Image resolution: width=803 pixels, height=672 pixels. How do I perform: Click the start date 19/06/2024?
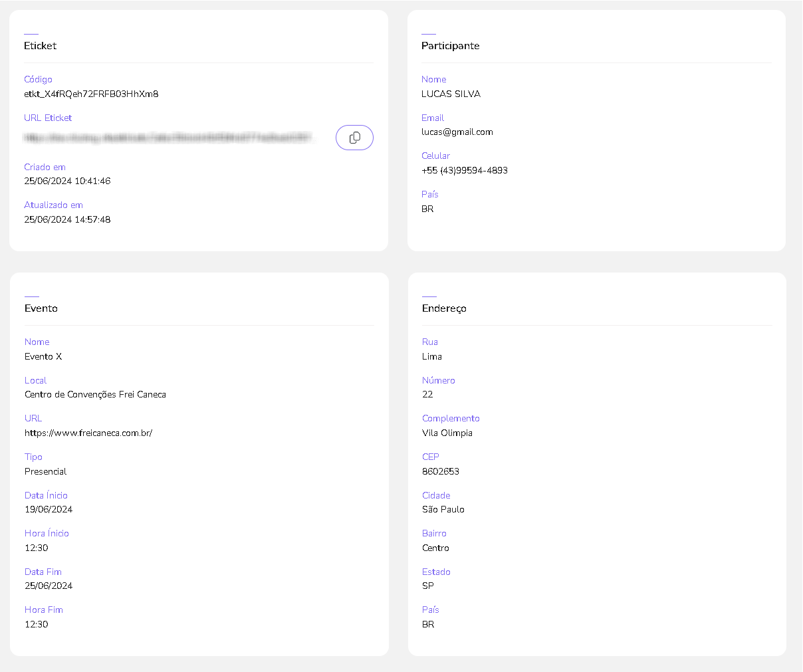pyautogui.click(x=49, y=509)
